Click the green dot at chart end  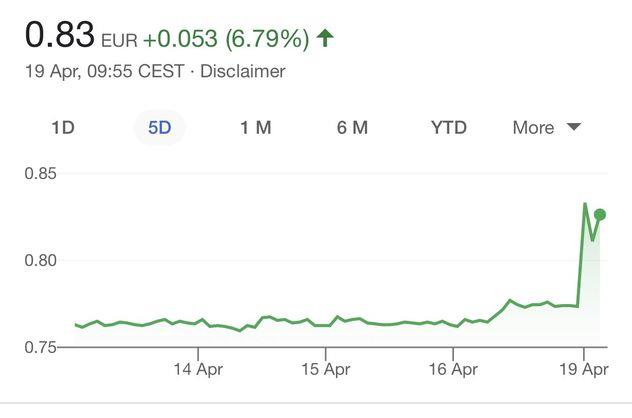point(600,214)
